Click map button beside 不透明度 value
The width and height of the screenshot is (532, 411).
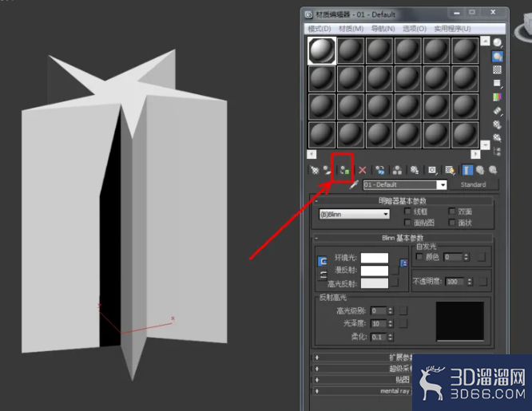click(482, 282)
